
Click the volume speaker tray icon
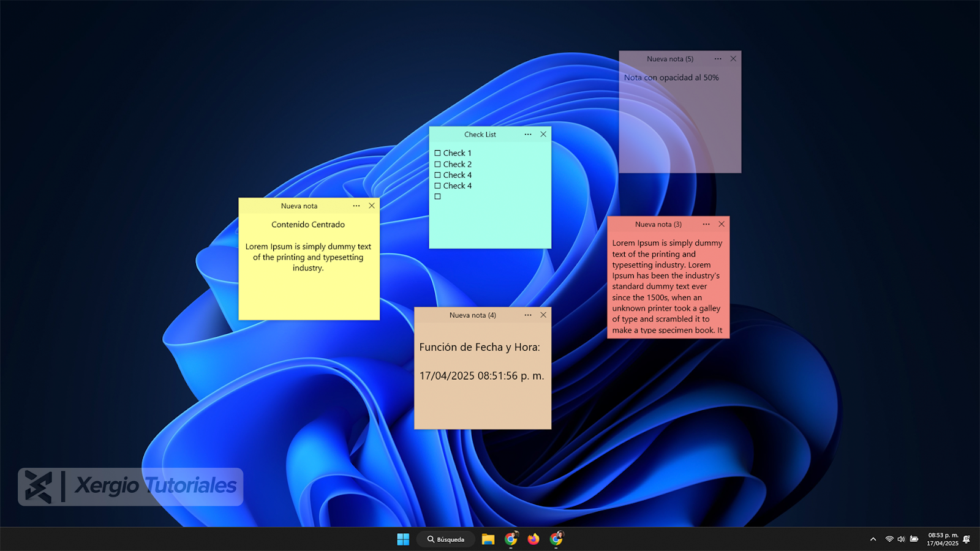point(901,539)
